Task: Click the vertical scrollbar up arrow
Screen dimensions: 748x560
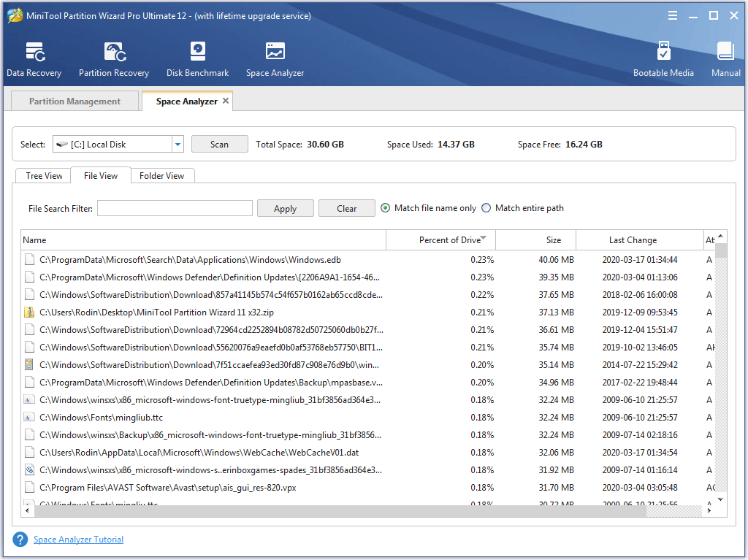Action: [721, 236]
